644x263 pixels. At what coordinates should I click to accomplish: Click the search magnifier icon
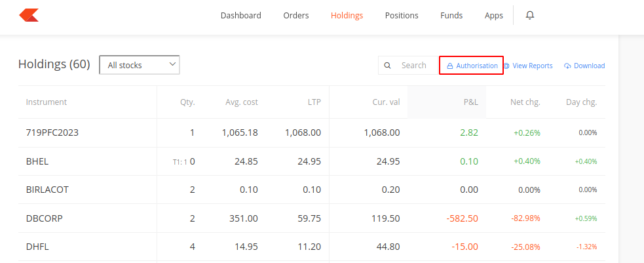click(x=387, y=66)
